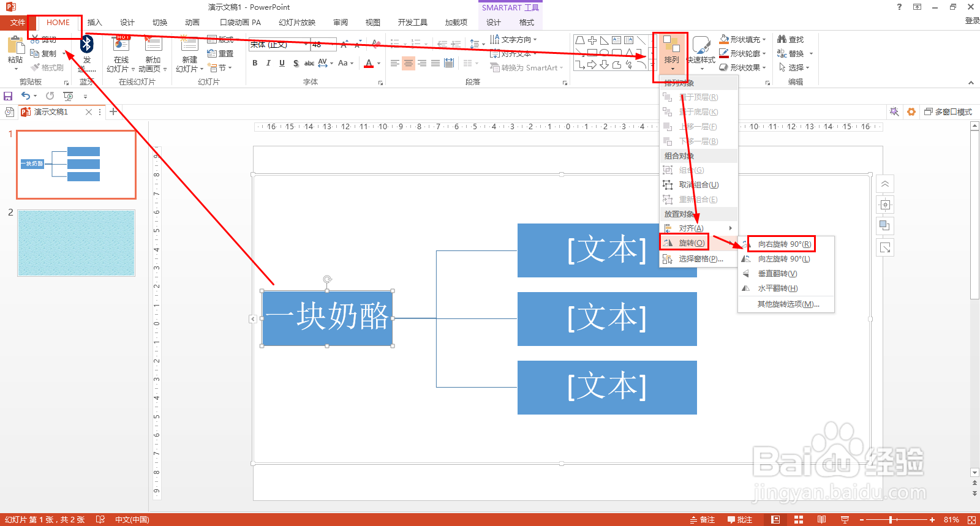Image resolution: width=980 pixels, height=526 pixels.
Task: Open the Slide Show (幻灯片放映) tab
Action: 297,23
